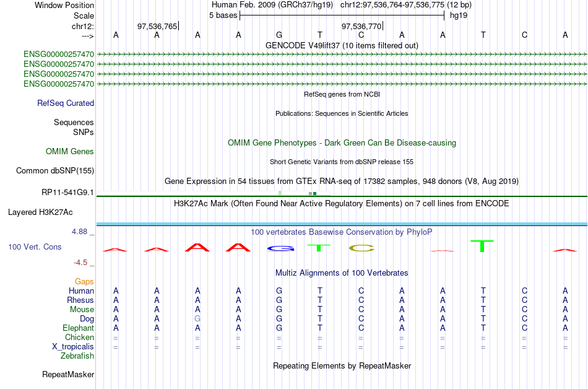This screenshot has width=588, height=389.
Task: Click the GTEx Gene Expression in 54 tissues title
Action: (341, 181)
